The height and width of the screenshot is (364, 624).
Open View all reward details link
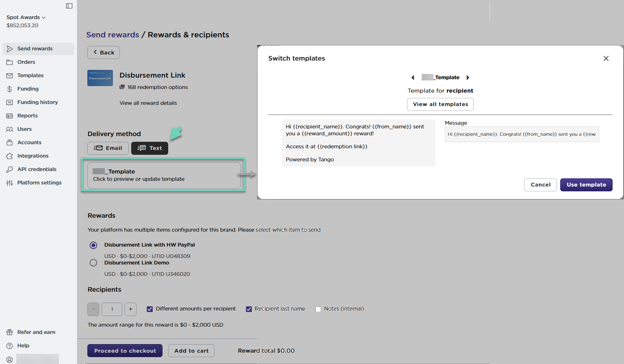click(148, 103)
